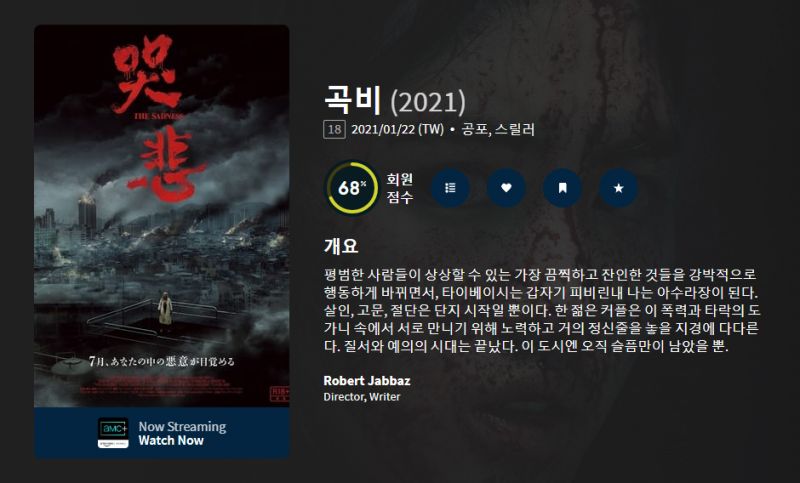
Task: Click the (2021) release year
Action: (428, 102)
